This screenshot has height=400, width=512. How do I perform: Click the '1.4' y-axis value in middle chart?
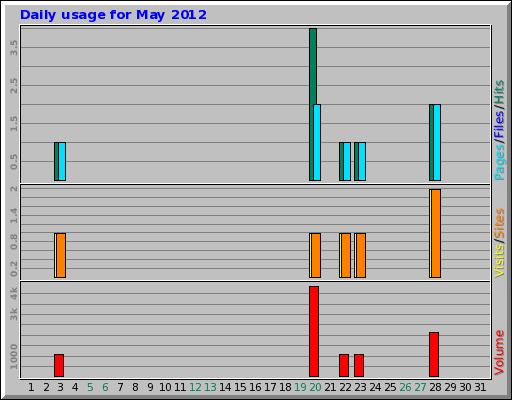click(x=14, y=215)
